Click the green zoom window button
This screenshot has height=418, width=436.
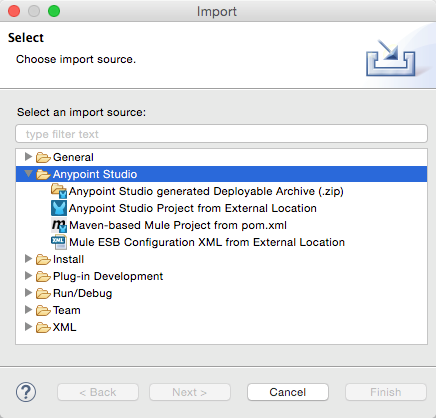54,11
